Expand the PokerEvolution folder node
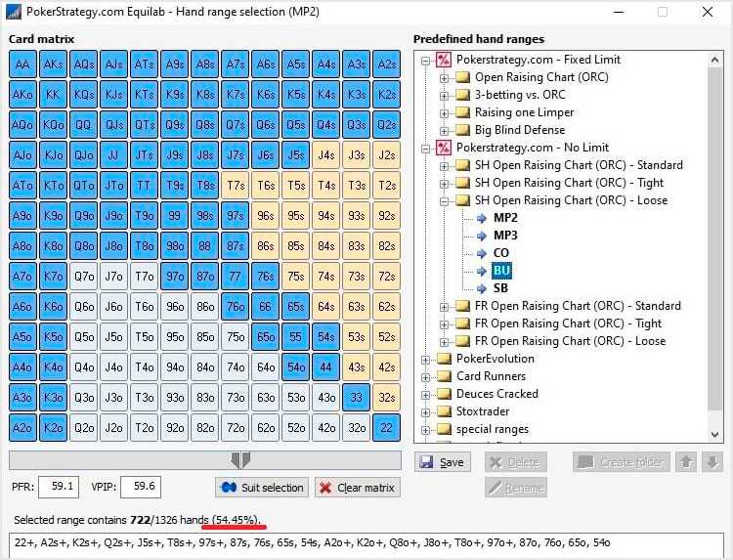Screen dimensions: 733x560 [x=425, y=360]
